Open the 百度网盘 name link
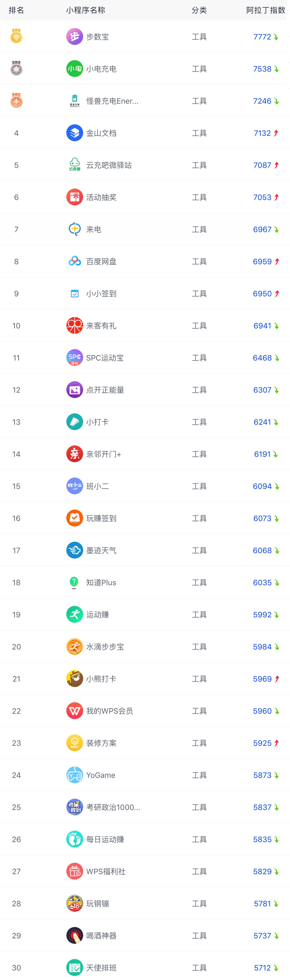The width and height of the screenshot is (290, 980). [101, 262]
